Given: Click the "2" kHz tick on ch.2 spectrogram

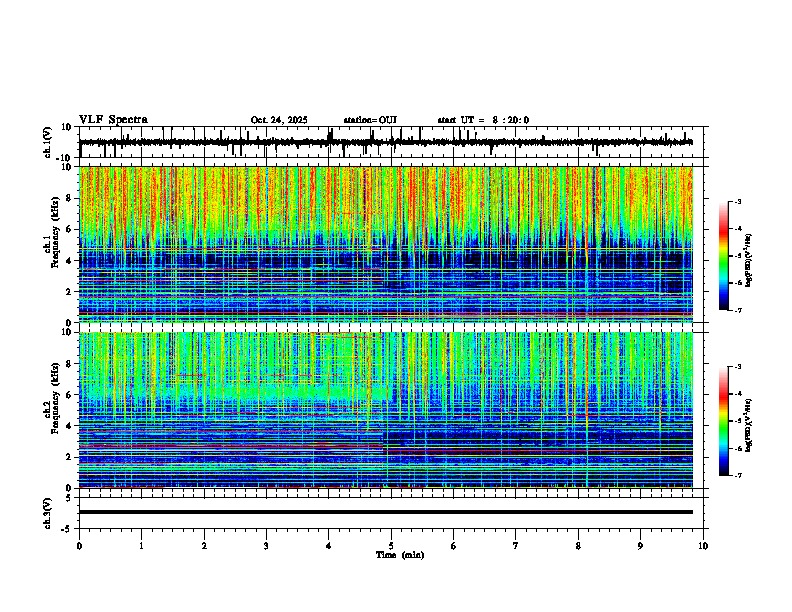Looking at the screenshot, I should 70,457.
